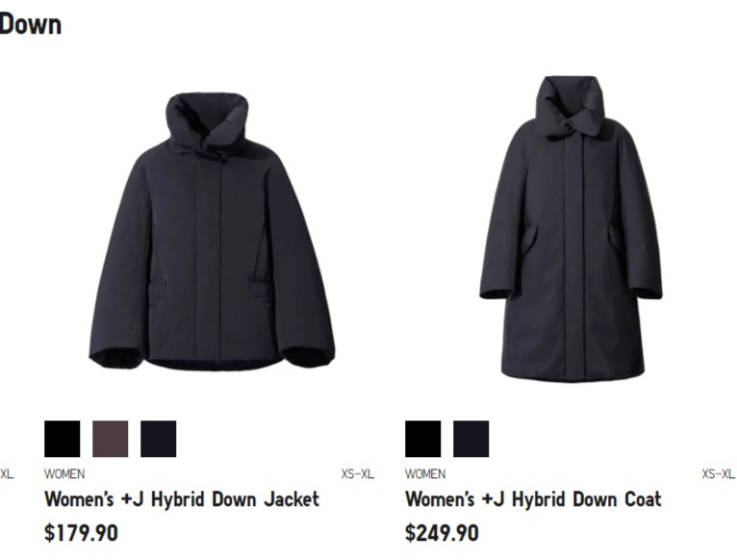Click Women's +J Hybrid Down Jacket title

[x=182, y=499]
